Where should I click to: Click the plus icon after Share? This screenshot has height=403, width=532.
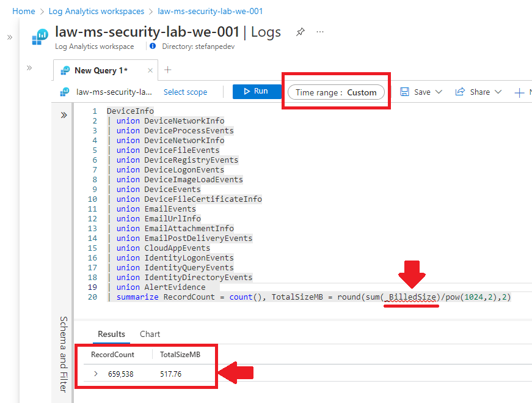[x=519, y=93]
